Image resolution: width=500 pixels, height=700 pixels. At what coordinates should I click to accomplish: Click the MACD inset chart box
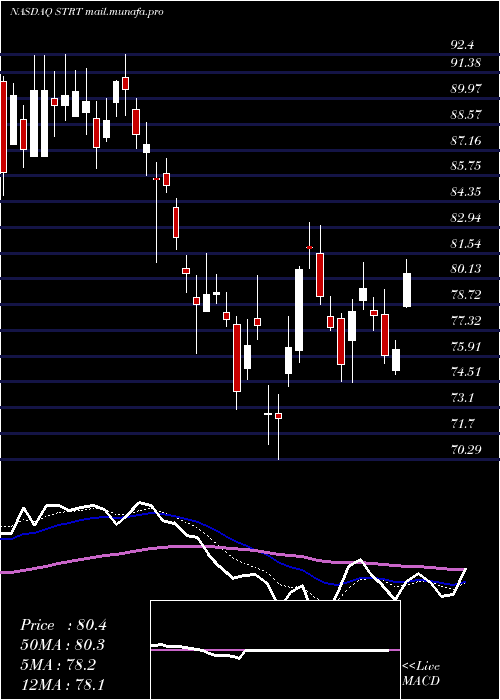(275, 650)
